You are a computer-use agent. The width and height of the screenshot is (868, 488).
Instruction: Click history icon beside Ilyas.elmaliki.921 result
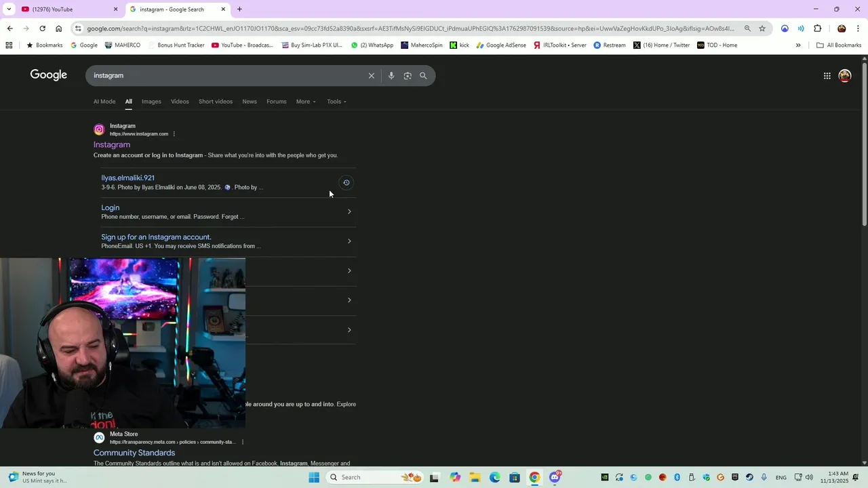[x=346, y=182]
